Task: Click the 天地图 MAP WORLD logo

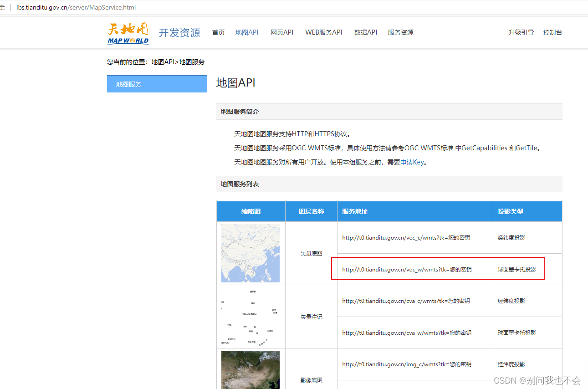Action: [x=128, y=33]
